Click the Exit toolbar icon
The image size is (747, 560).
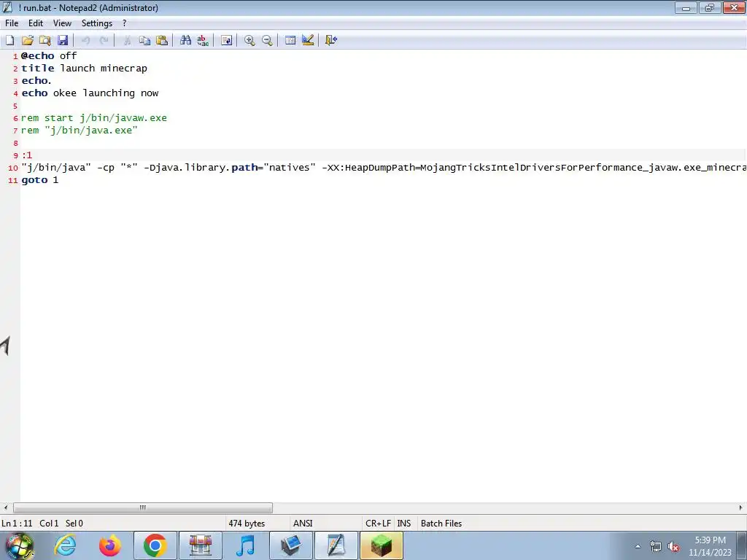(331, 41)
